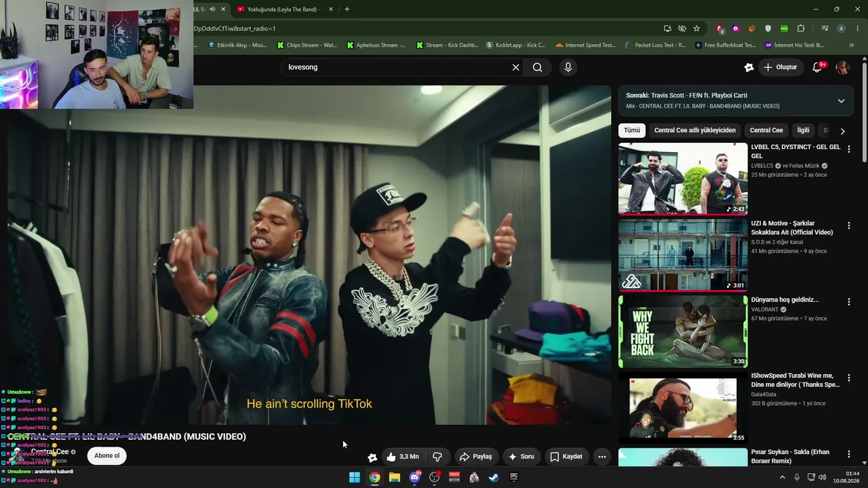Screen dimensions: 868x488
Task: Clear the lovesong search text
Action: pyautogui.click(x=515, y=67)
